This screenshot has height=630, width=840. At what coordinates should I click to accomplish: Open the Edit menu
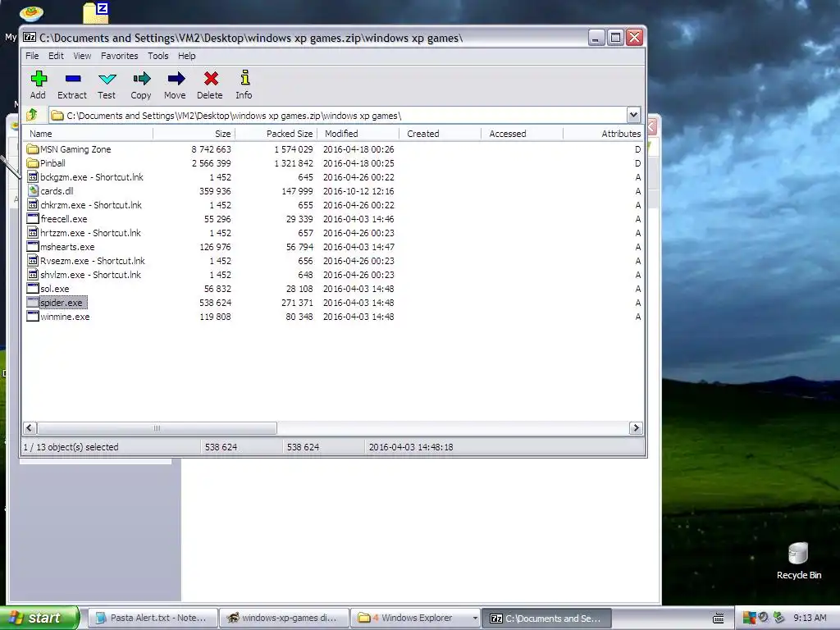click(x=56, y=56)
